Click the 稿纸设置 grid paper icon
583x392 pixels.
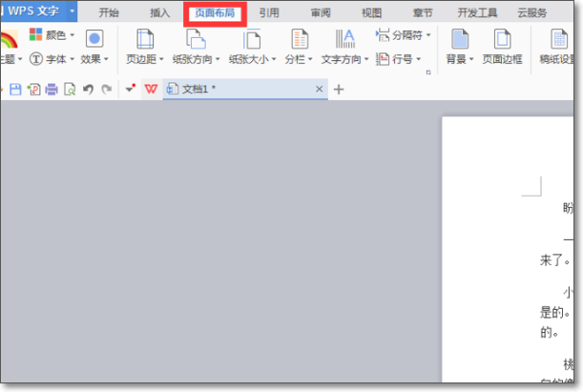coord(559,39)
